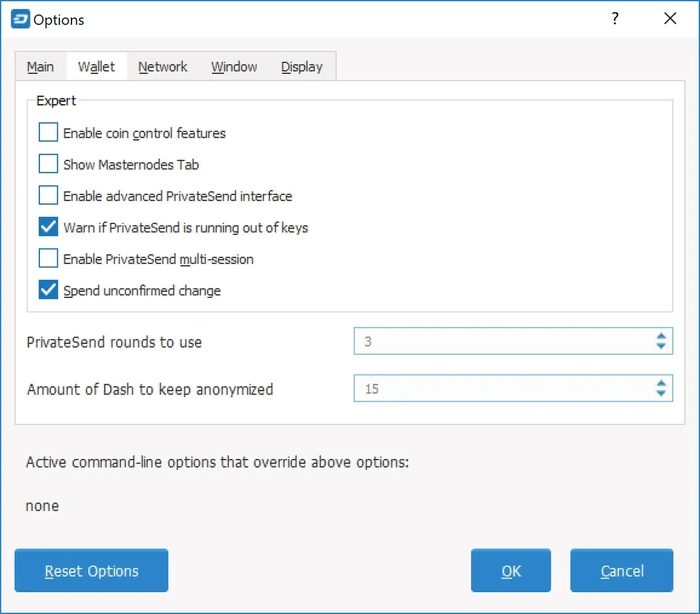The width and height of the screenshot is (700, 614).
Task: Open the Display tab
Action: coord(302,66)
